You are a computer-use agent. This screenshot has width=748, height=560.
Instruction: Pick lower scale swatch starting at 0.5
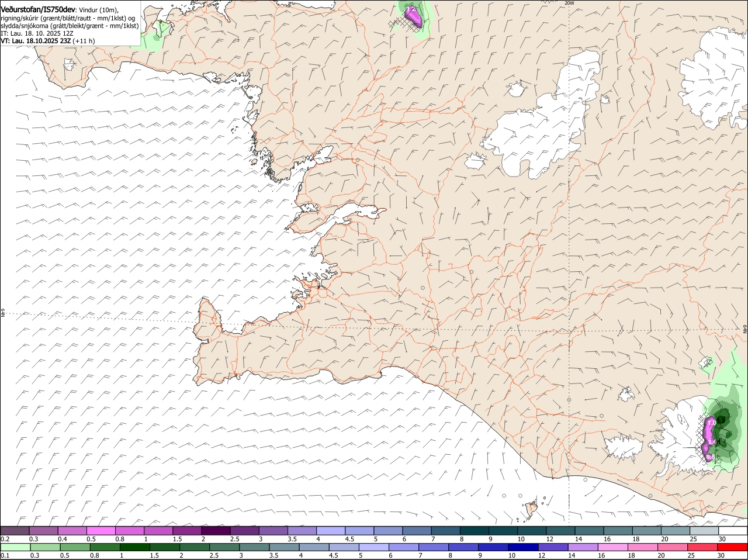(x=75, y=547)
